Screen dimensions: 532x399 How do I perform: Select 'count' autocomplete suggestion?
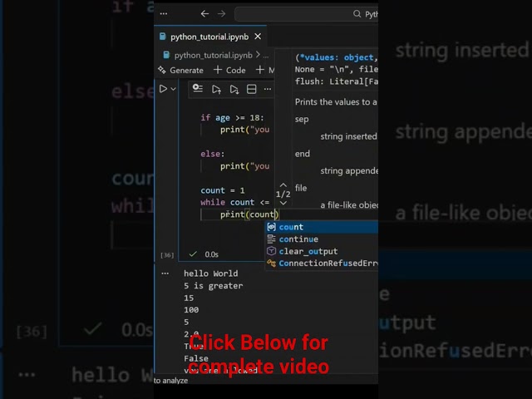[x=322, y=227]
